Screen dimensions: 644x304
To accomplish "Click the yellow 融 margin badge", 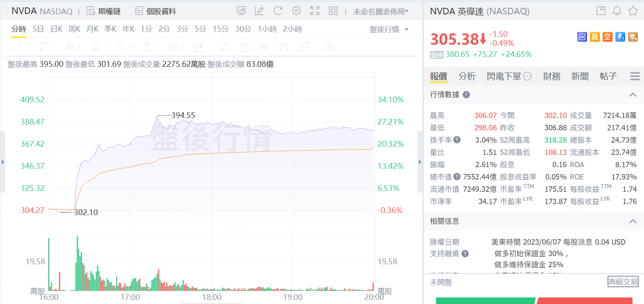I will 595,37.
